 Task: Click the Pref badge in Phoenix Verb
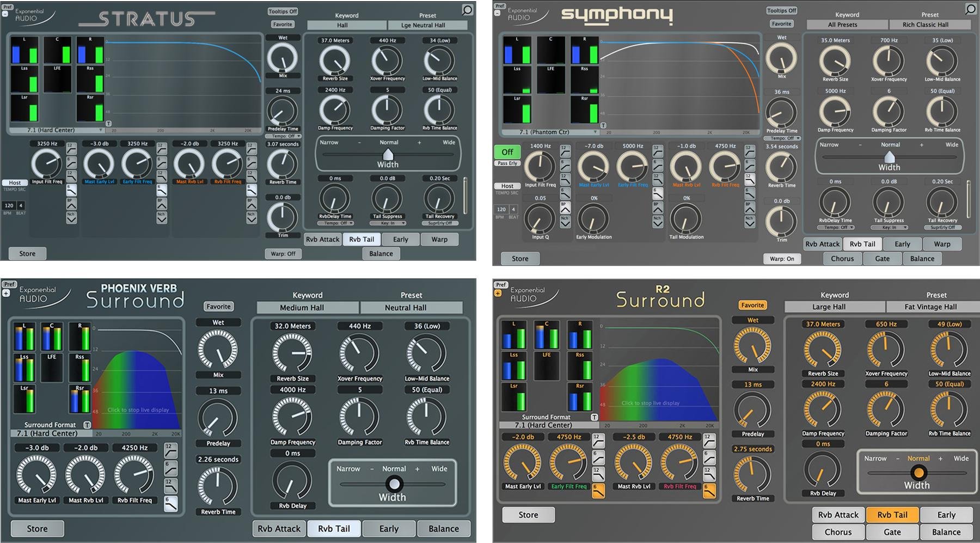pyautogui.click(x=9, y=284)
